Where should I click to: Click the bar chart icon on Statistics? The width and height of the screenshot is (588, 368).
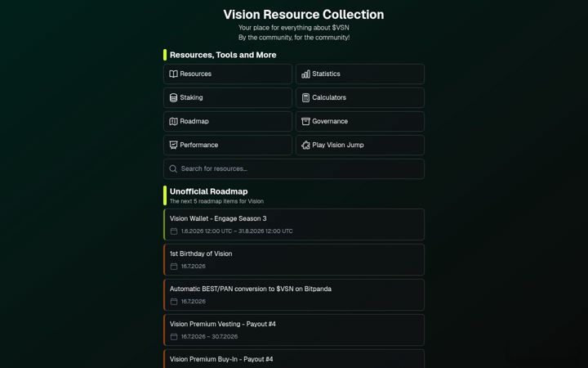pos(305,74)
